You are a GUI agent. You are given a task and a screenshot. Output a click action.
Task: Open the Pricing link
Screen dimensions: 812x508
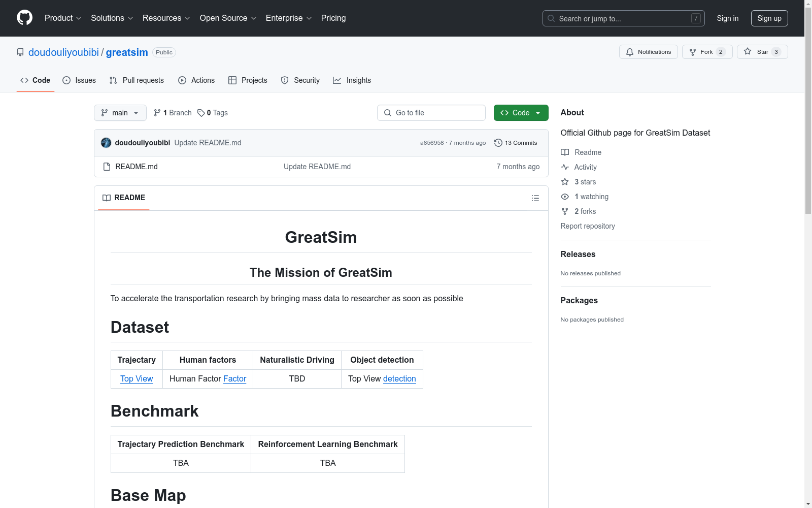(333, 18)
